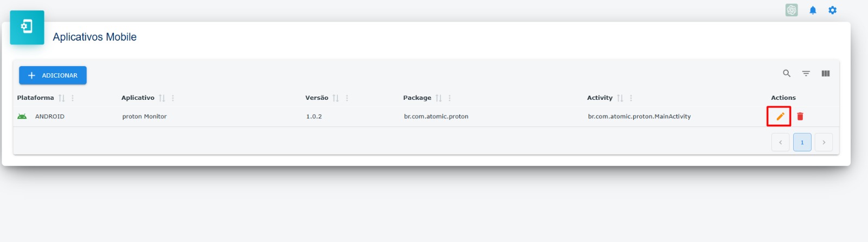Open the column visibility icon
Image resolution: width=868 pixels, height=242 pixels.
(826, 73)
